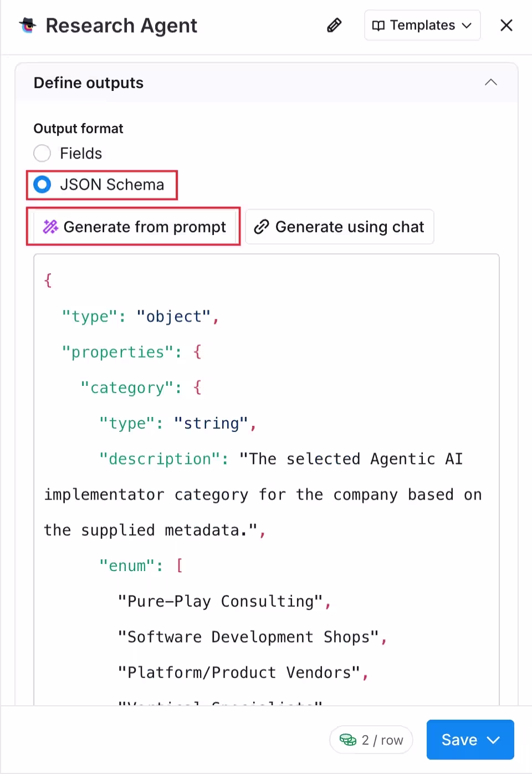Click the X icon to close the agent panel
Image resolution: width=532 pixels, height=774 pixels.
(506, 25)
